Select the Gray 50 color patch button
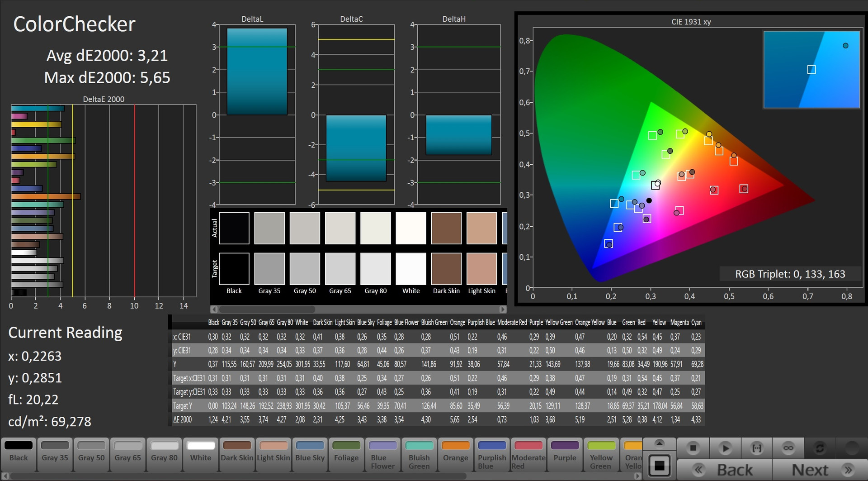The width and height of the screenshot is (868, 481). coord(91,454)
